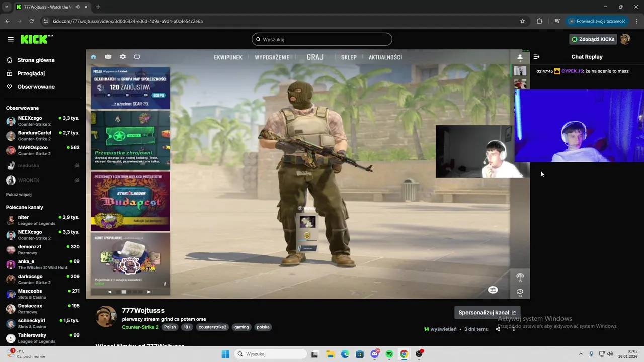Select WYPOSAŻENIE tab in game menu

pyautogui.click(x=272, y=57)
